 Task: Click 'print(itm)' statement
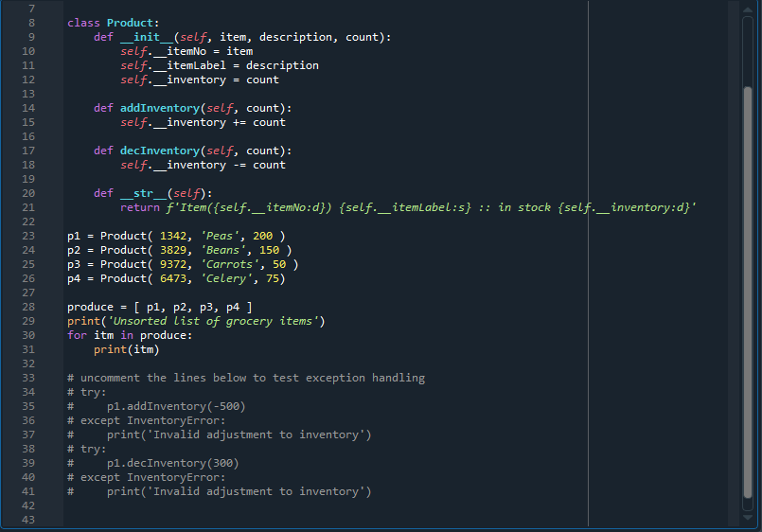pos(126,349)
